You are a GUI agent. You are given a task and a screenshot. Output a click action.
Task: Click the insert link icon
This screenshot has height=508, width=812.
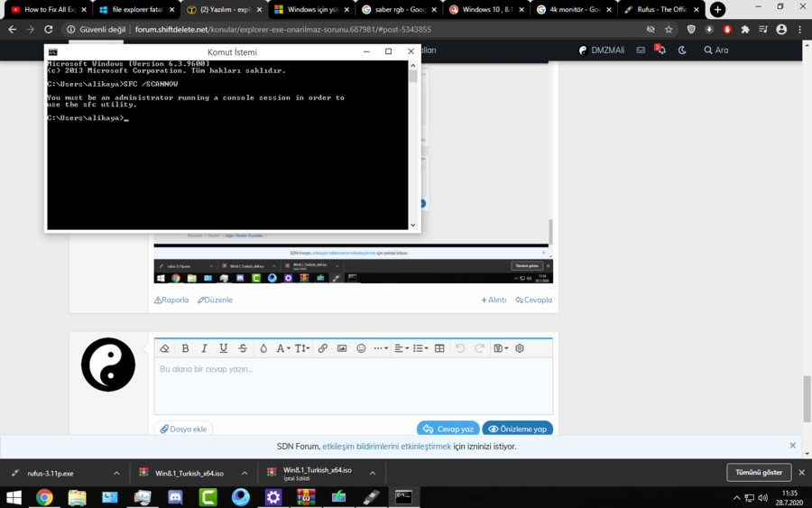323,348
